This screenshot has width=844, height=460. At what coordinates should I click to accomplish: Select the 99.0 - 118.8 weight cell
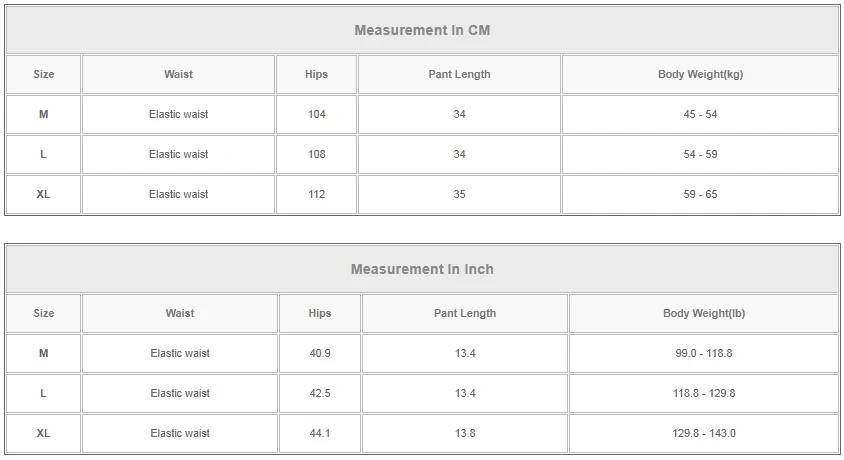click(x=704, y=353)
